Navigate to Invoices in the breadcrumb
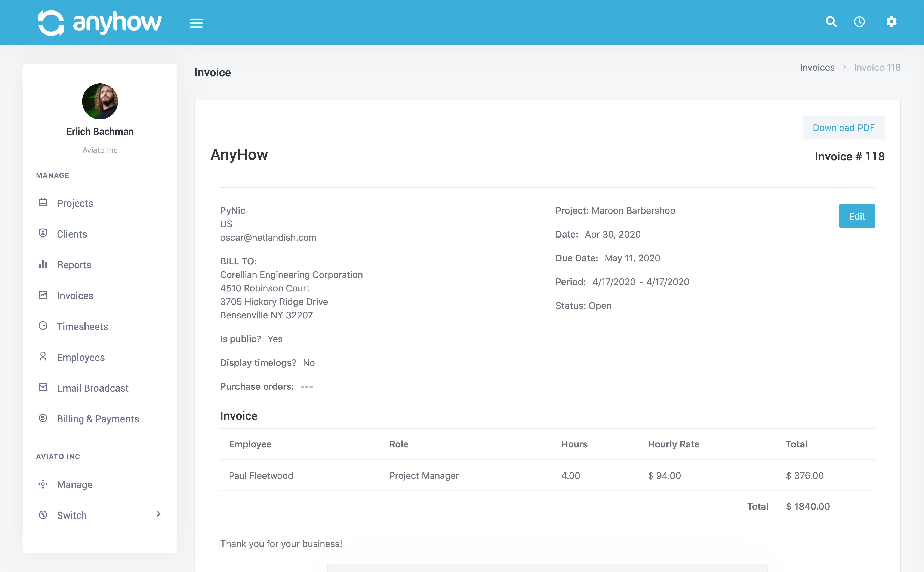Viewport: 924px width, 572px height. pyautogui.click(x=817, y=67)
